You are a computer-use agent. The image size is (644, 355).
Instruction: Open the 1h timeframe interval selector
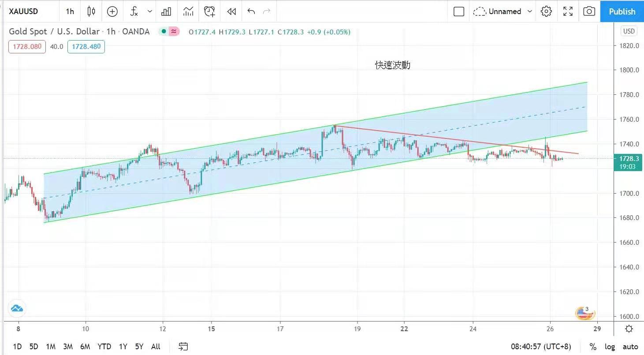[70, 11]
